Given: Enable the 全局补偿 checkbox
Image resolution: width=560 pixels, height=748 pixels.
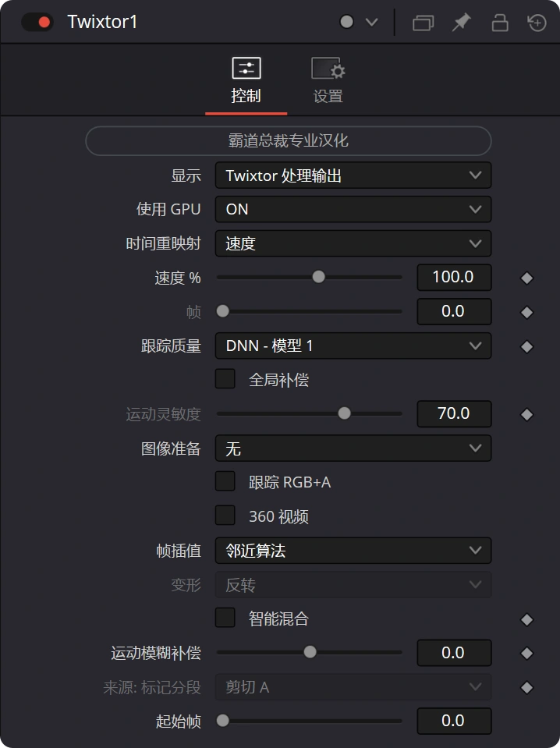Looking at the screenshot, I should point(225,379).
